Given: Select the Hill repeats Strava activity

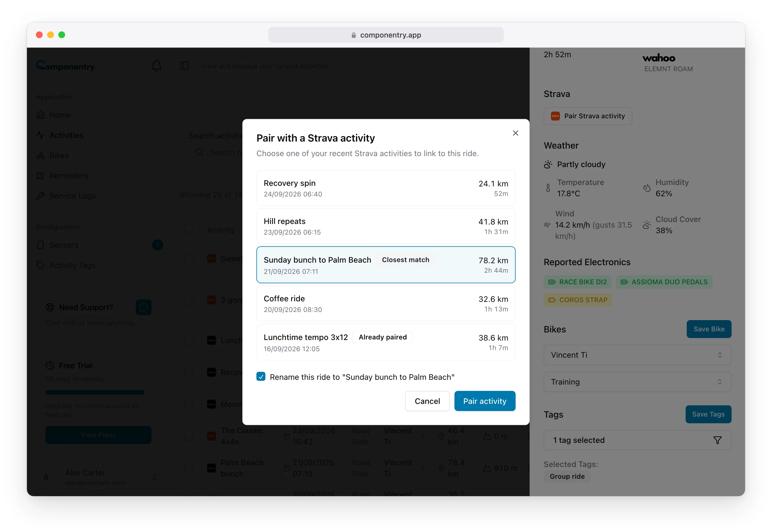Looking at the screenshot, I should click(x=386, y=226).
